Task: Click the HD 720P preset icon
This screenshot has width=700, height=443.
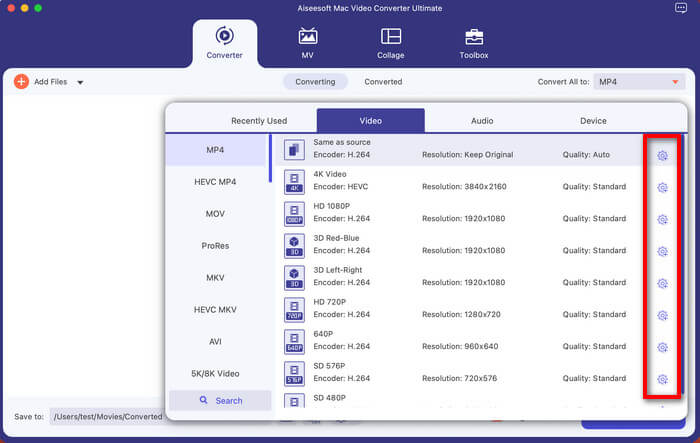Action: click(x=294, y=309)
